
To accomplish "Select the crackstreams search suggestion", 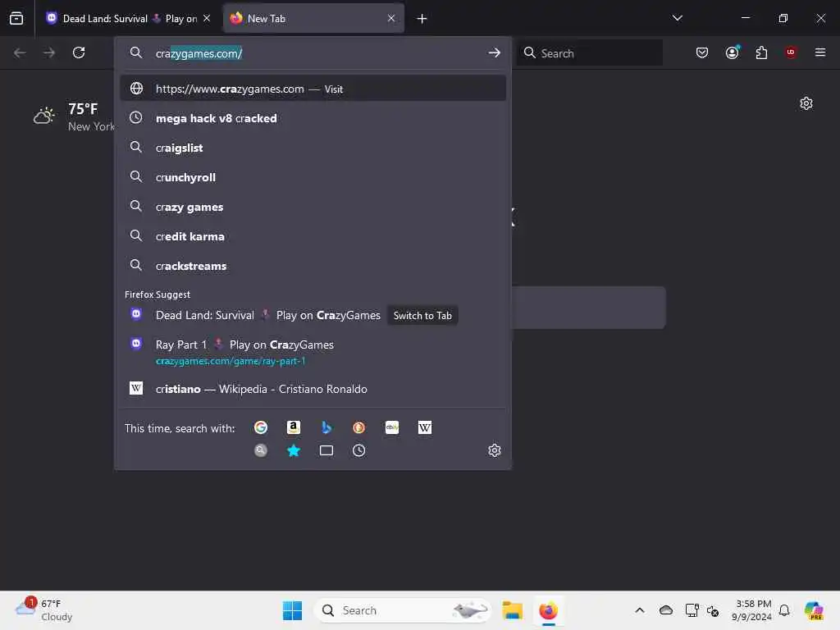I will (x=313, y=266).
